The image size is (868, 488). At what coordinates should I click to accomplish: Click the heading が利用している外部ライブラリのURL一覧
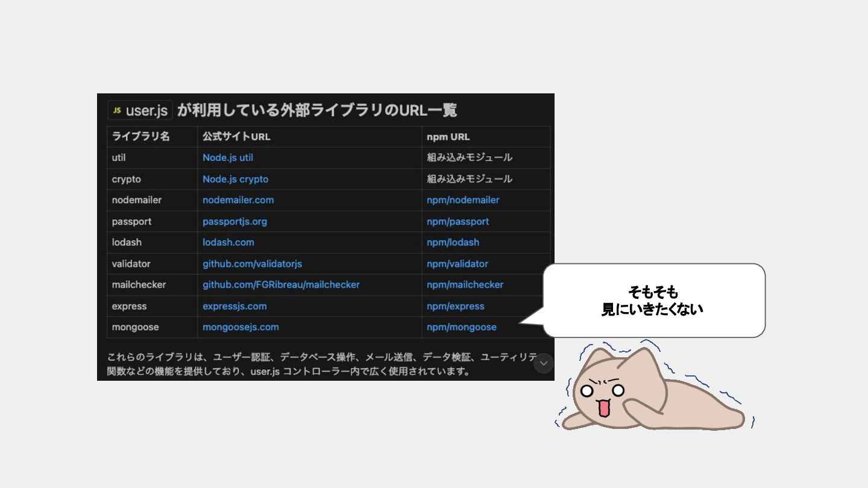tap(317, 111)
